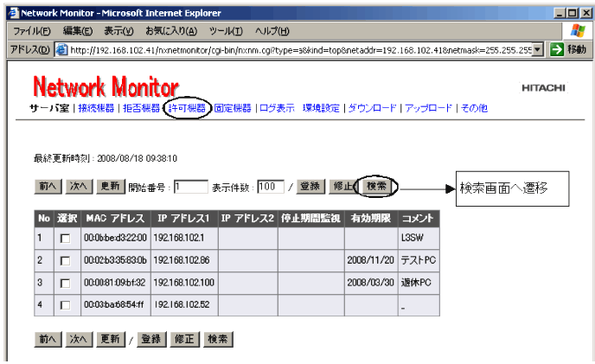The height and width of the screenshot is (364, 595).
Task: Click the top 登録 button
Action: coord(310,187)
